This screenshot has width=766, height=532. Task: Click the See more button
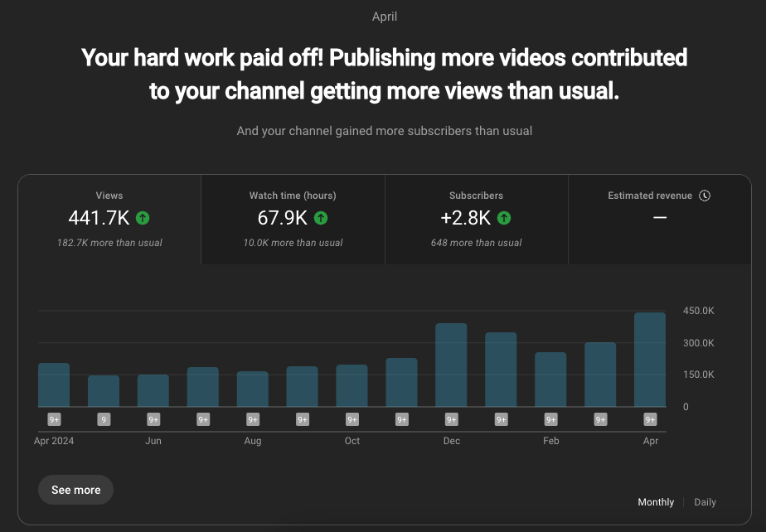point(75,490)
